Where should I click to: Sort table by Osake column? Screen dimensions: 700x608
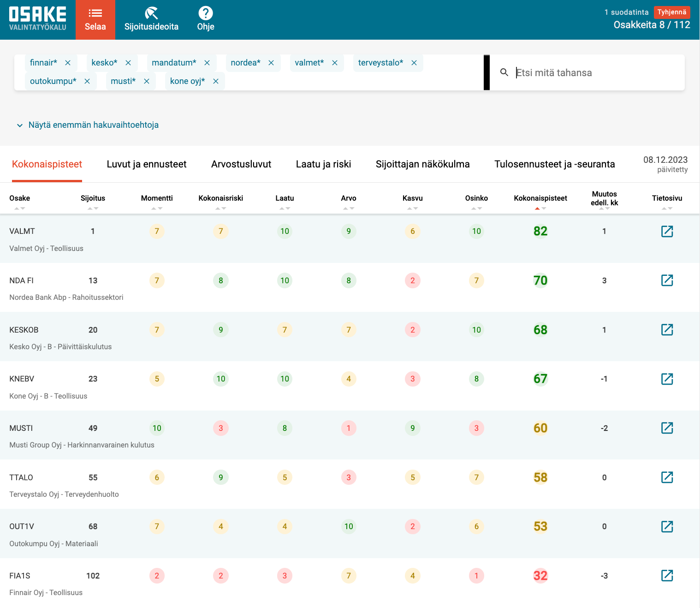(20, 198)
